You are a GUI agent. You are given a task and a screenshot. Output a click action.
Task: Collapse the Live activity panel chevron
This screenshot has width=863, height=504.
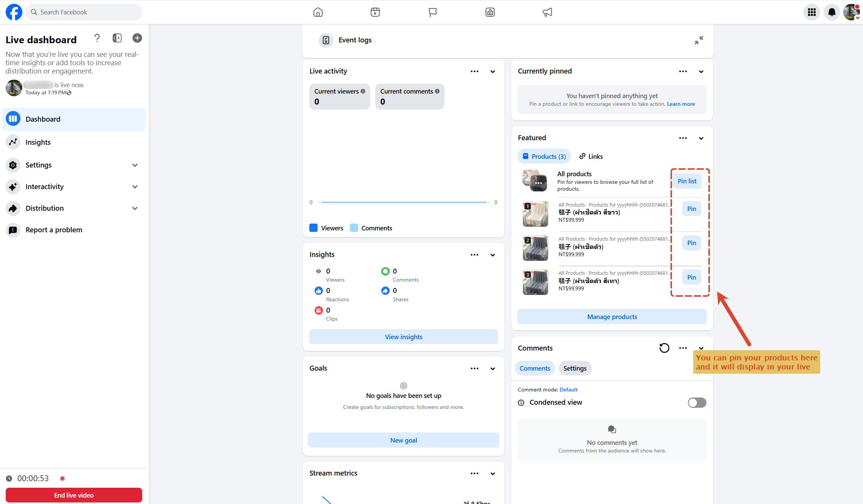point(493,72)
